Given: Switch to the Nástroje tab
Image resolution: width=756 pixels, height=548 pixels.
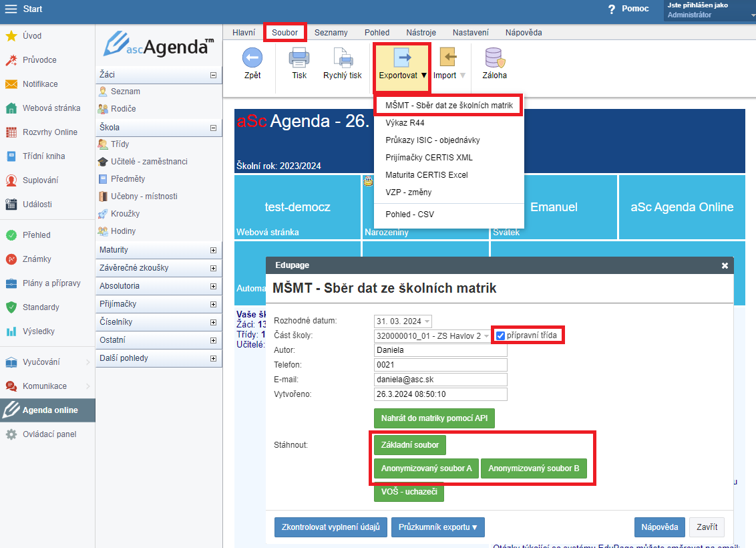Looking at the screenshot, I should click(421, 32).
